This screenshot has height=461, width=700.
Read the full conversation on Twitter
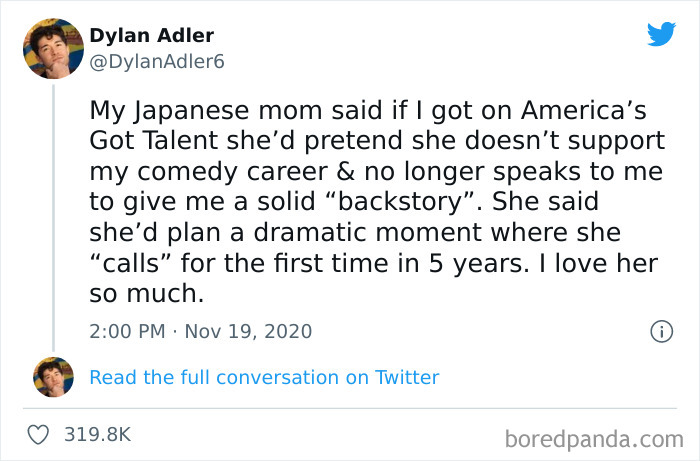click(x=264, y=377)
